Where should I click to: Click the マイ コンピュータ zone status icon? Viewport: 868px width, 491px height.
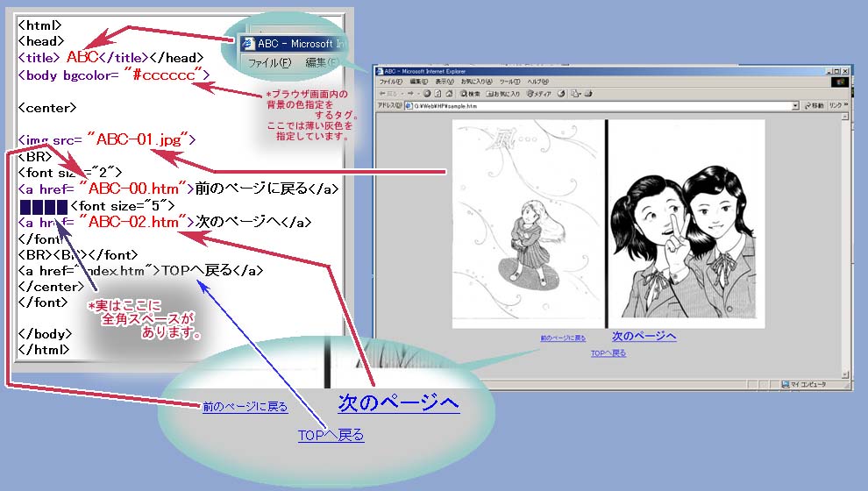coord(786,384)
